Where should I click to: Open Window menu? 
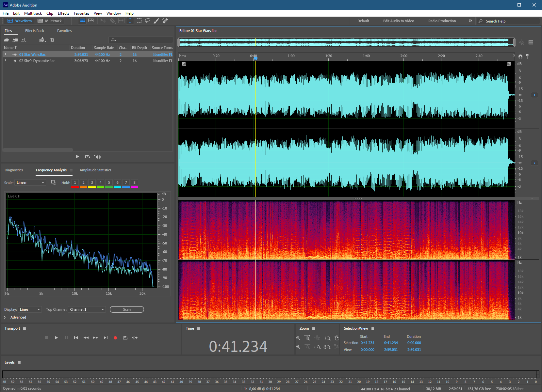(114, 13)
